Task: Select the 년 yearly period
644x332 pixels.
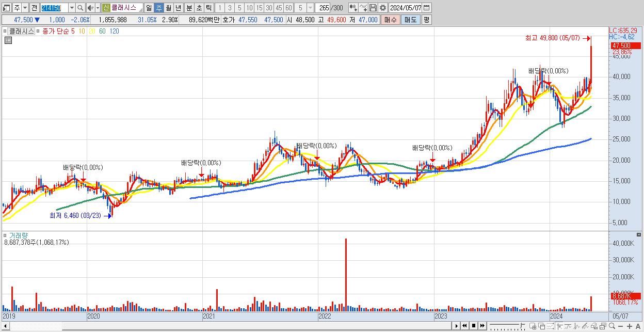Action: [x=179, y=8]
